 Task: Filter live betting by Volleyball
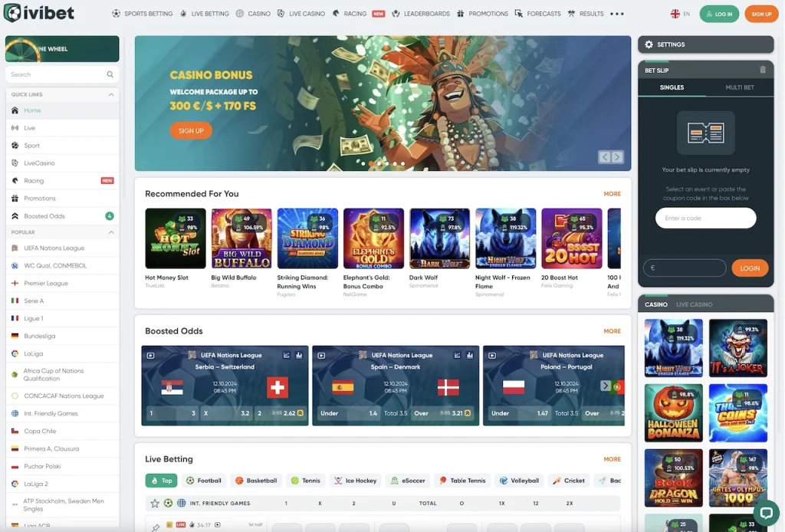519,481
